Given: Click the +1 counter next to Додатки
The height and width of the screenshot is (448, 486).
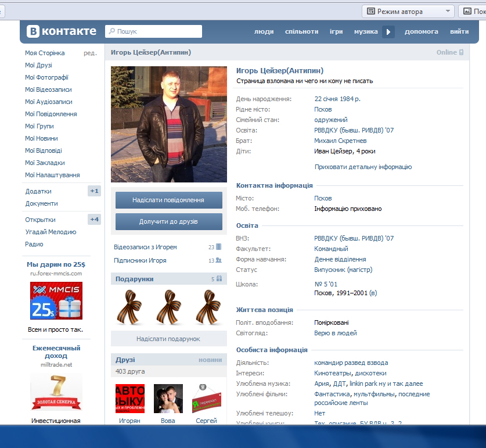Looking at the screenshot, I should click(x=94, y=191).
